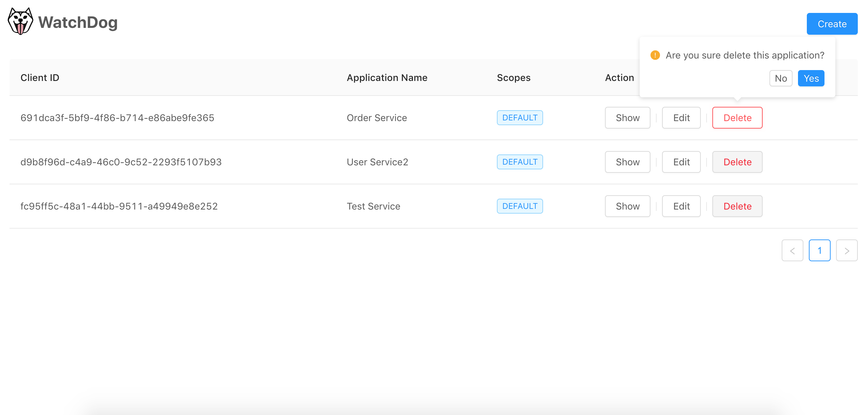Delete the Test Service application

coord(737,206)
